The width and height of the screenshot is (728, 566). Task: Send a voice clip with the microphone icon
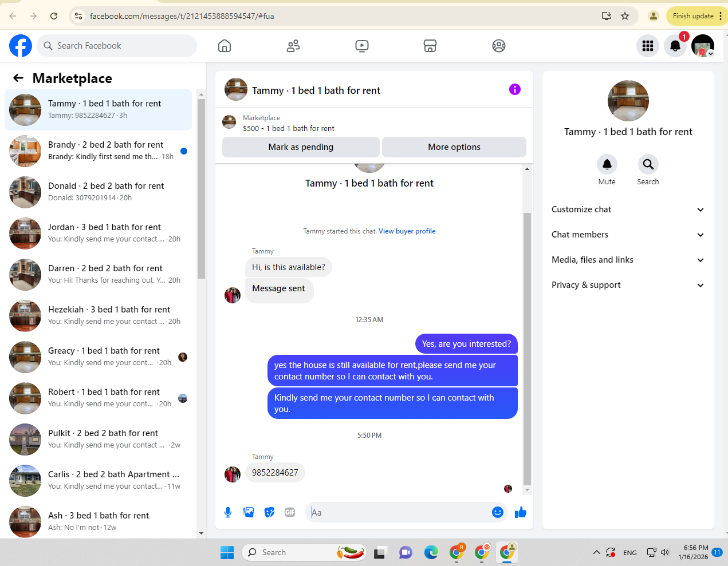[228, 512]
